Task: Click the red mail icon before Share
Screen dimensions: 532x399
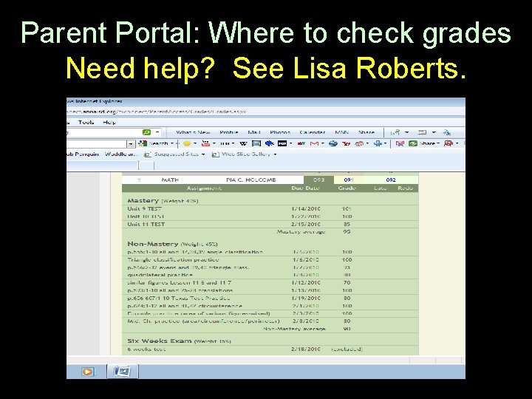Action: pos(400,143)
